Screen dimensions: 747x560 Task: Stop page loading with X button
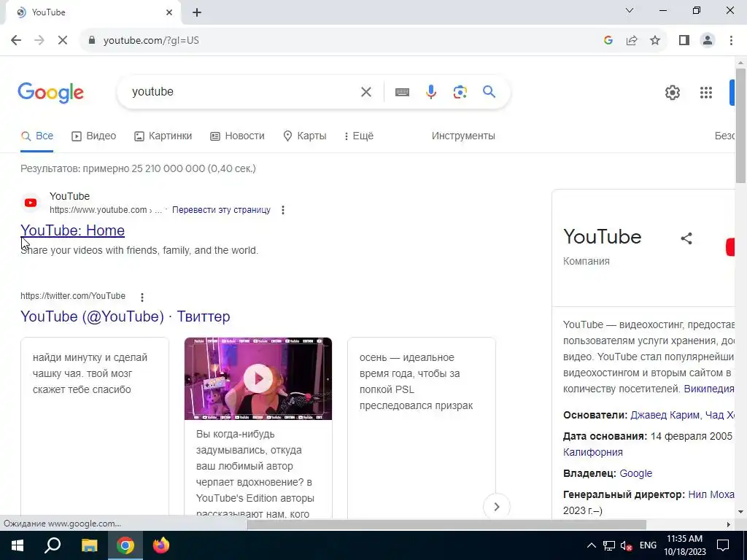pyautogui.click(x=63, y=41)
